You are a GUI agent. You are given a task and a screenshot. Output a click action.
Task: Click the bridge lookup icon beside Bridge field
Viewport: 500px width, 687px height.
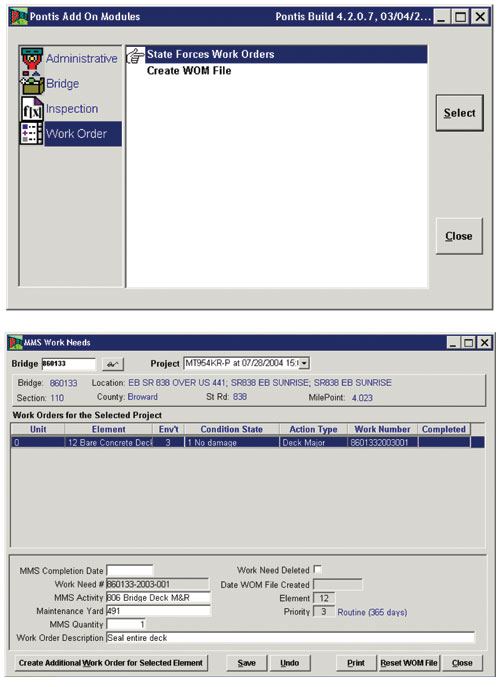pos(113,364)
